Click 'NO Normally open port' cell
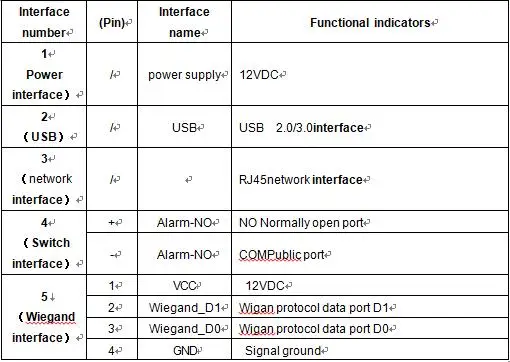The width and height of the screenshot is (510, 362). (x=370, y=222)
